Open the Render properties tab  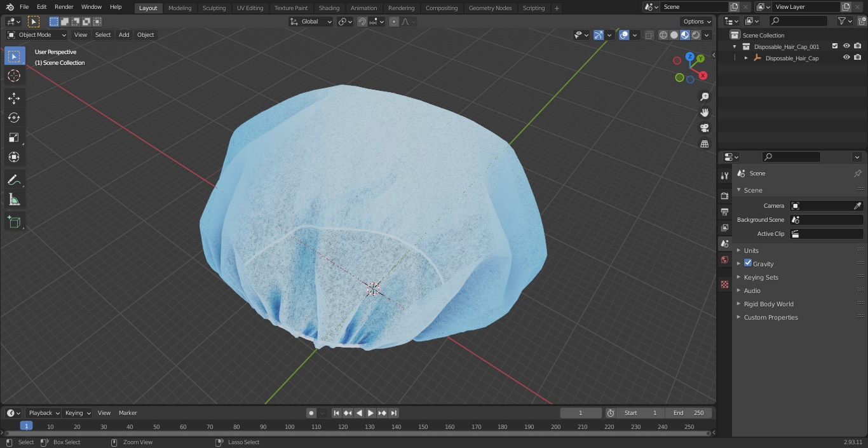pyautogui.click(x=724, y=196)
